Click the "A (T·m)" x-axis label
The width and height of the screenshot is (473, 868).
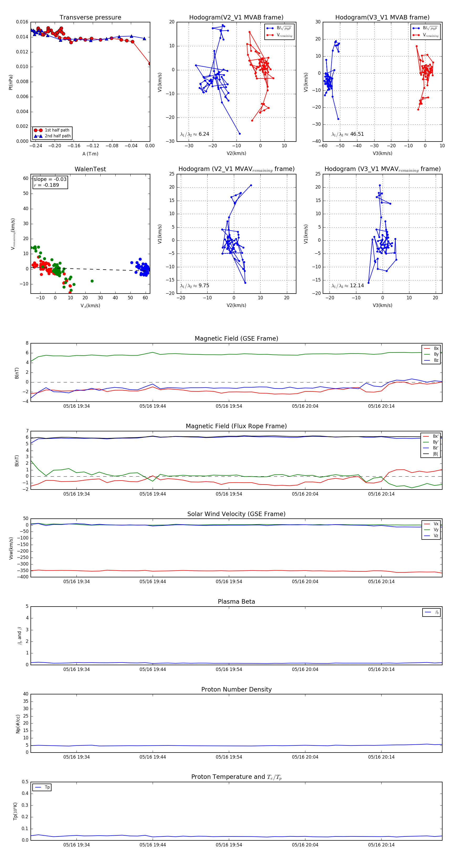(x=90, y=154)
